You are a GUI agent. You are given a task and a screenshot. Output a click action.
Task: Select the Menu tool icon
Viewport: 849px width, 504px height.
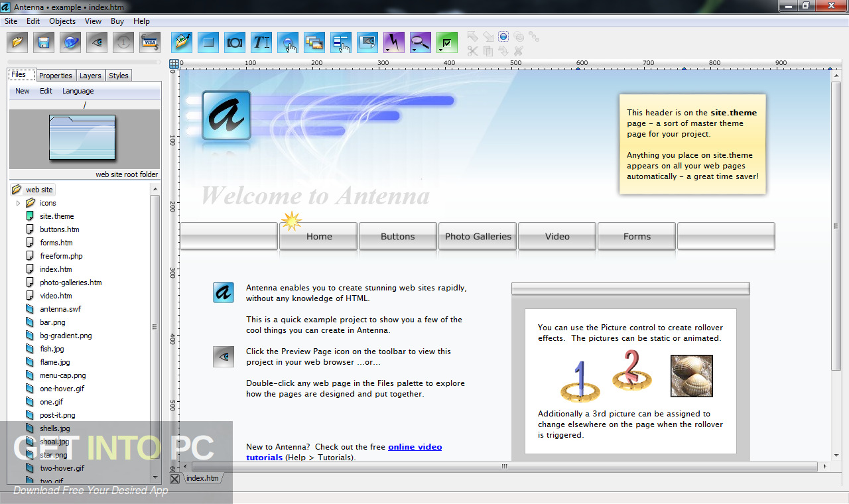[341, 42]
